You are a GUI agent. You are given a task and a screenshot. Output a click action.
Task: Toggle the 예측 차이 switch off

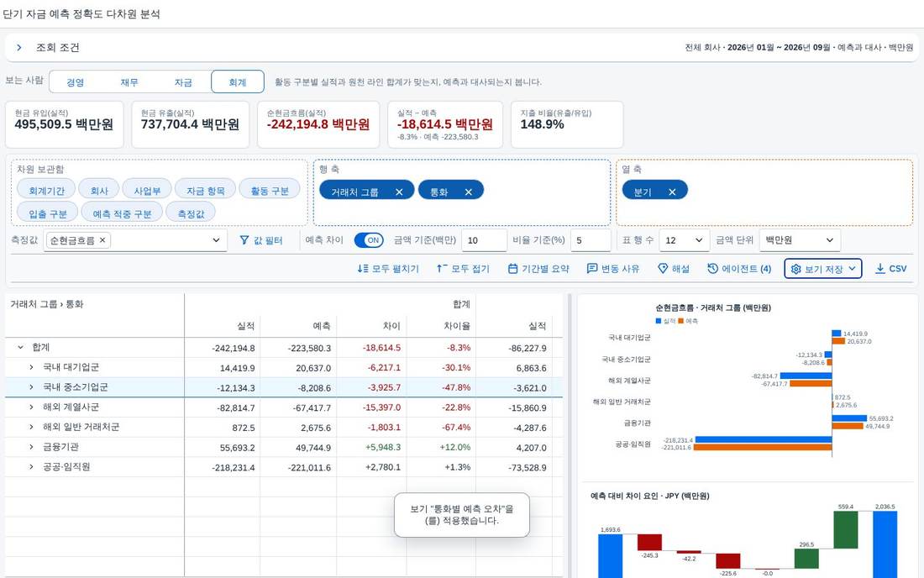pyautogui.click(x=369, y=240)
